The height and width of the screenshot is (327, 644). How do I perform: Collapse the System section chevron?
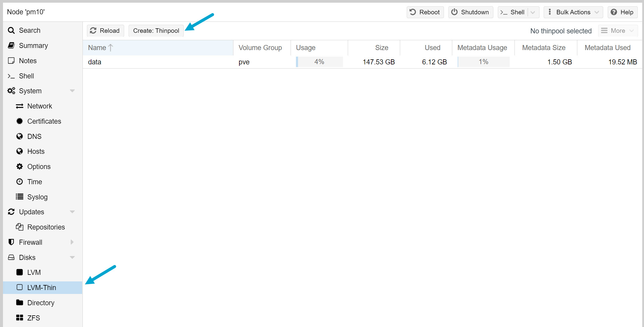72,91
